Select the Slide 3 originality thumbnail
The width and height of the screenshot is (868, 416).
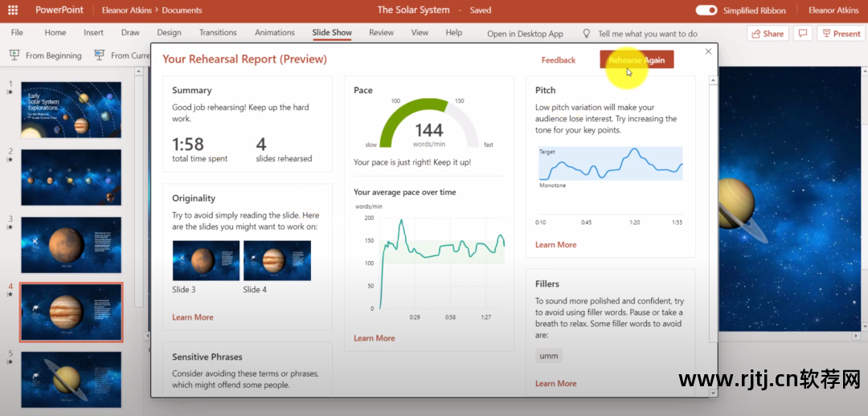click(206, 260)
